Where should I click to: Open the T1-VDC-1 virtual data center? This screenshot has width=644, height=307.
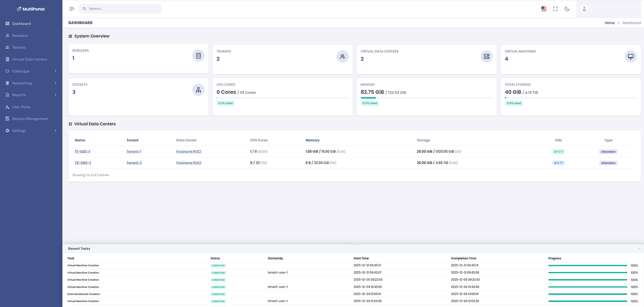point(83,151)
